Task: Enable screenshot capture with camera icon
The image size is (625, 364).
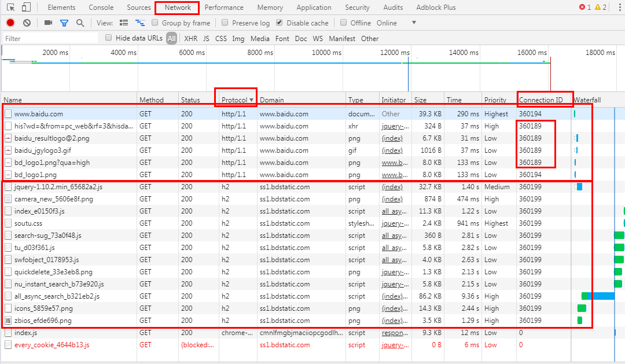Action: (48, 22)
